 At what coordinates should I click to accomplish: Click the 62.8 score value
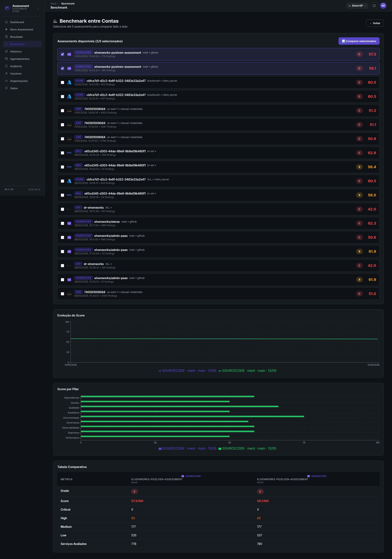[372, 153]
